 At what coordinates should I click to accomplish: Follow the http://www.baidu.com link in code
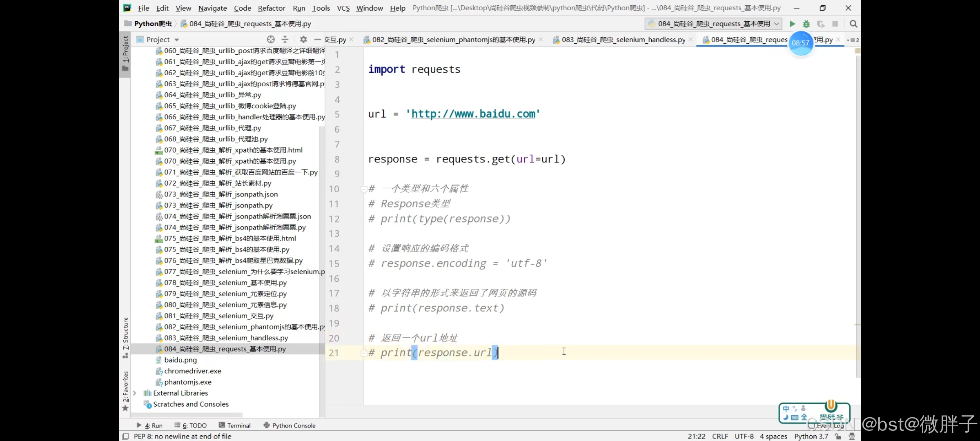click(473, 114)
